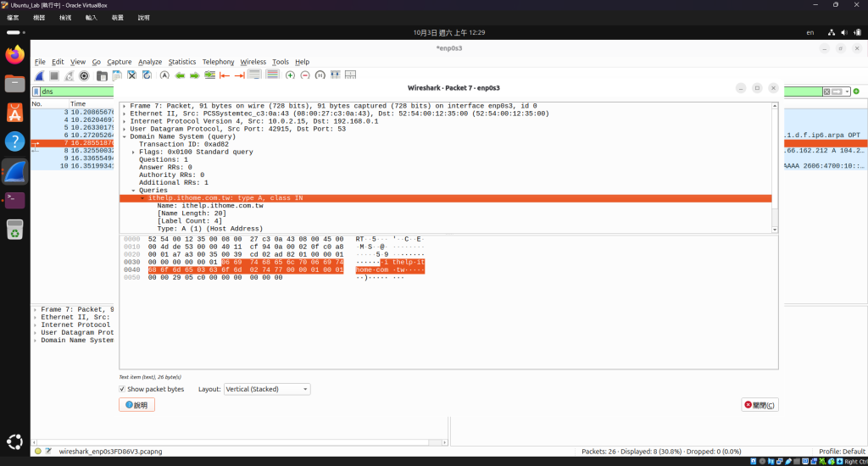Image resolution: width=868 pixels, height=466 pixels.
Task: Open Firefox from the Ubuntu dock
Action: (x=15, y=55)
